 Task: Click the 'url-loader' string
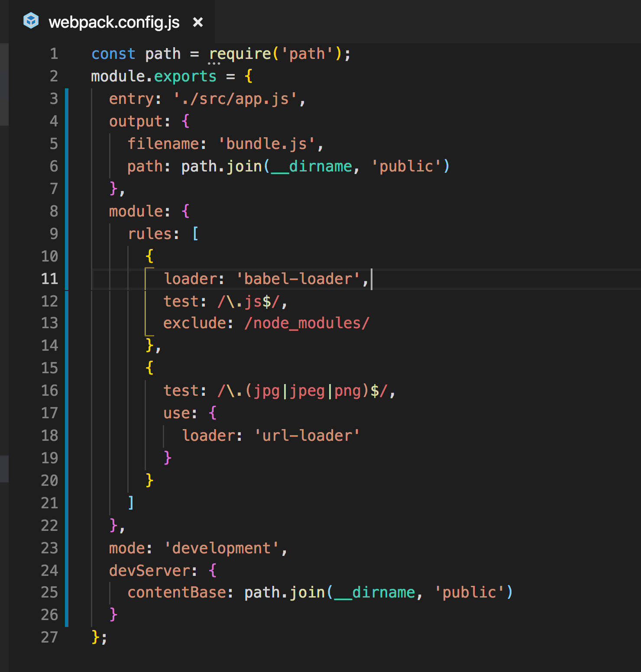(307, 436)
